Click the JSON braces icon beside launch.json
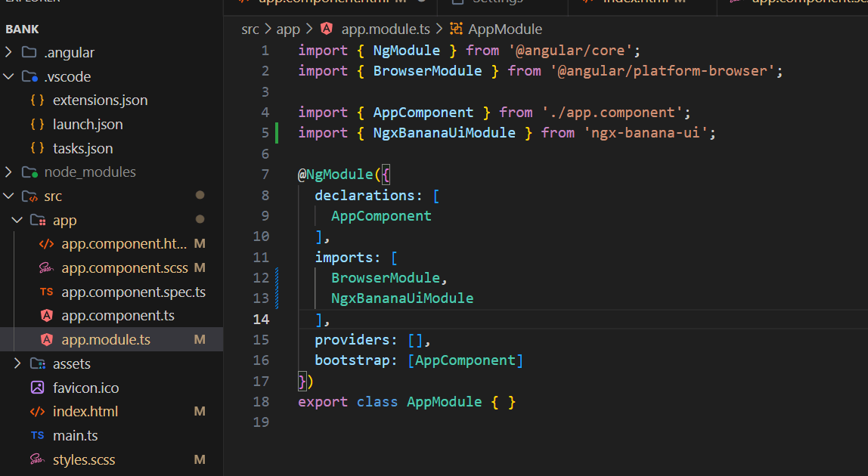 click(38, 124)
